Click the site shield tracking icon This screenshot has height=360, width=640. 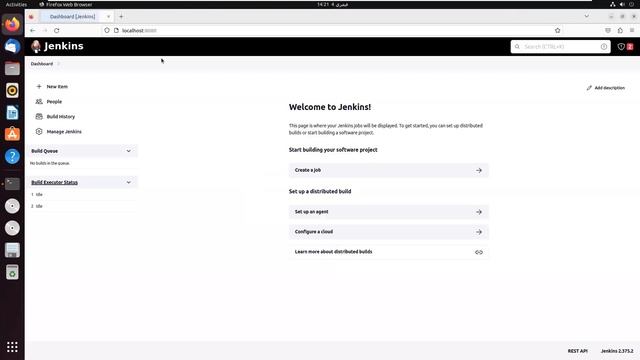[107, 31]
